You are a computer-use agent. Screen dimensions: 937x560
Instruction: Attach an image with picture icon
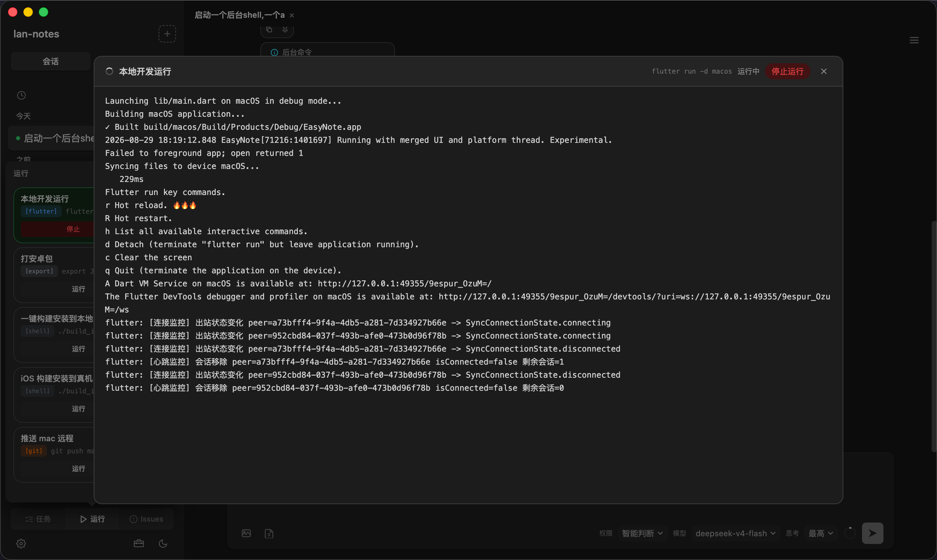click(x=246, y=533)
